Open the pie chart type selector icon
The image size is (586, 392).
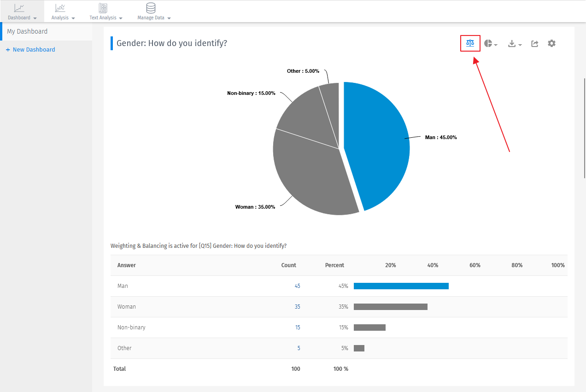tap(488, 43)
